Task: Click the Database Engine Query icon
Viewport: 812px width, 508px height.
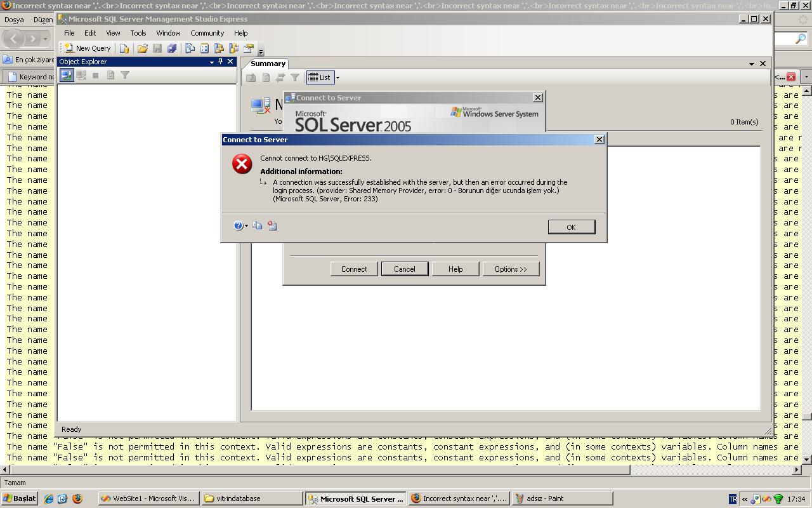Action: [124, 48]
